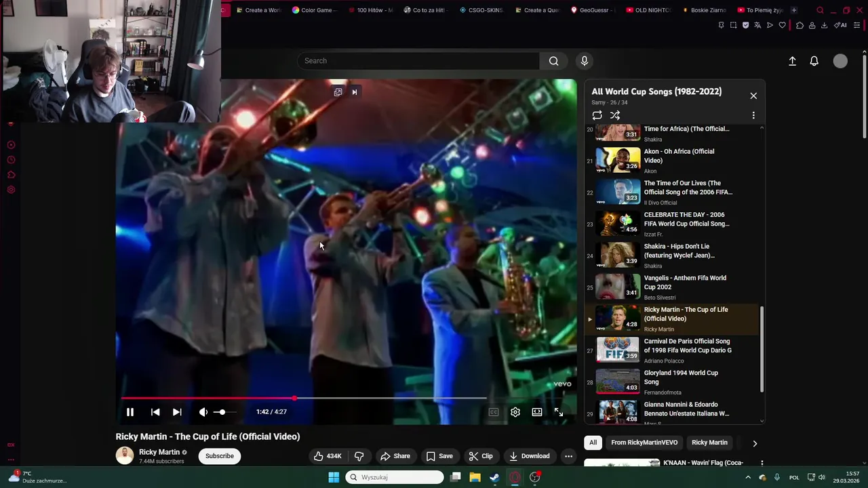
Task: Click the Clip button
Action: pos(480,456)
